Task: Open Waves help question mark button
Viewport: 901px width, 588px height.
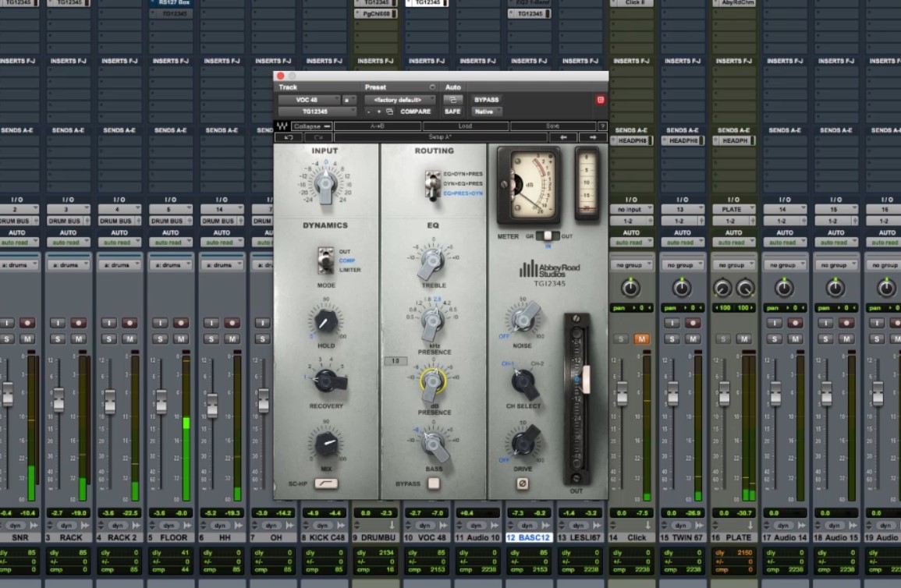Action: pos(601,126)
